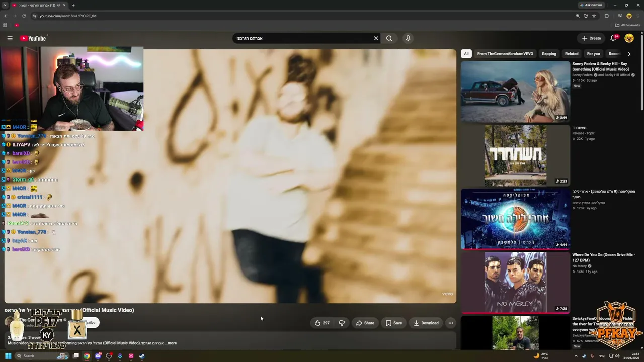Screen dimensions: 644x362
Task: Open page zoom indicator in address bar
Action: click(x=578, y=16)
